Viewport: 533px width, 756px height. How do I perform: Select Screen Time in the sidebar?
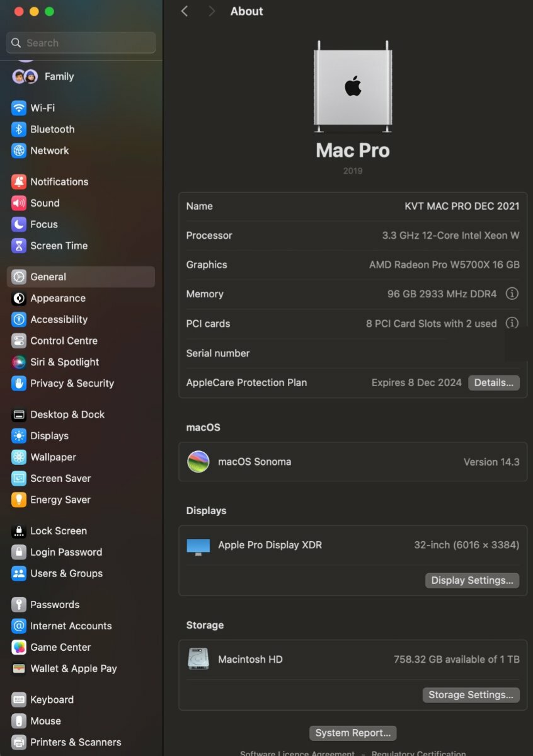click(x=81, y=246)
